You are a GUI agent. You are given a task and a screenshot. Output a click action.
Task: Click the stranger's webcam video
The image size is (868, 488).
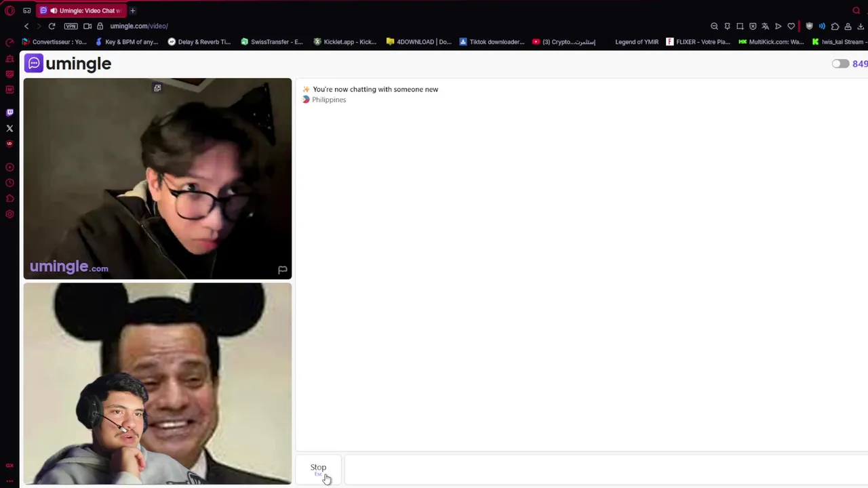pyautogui.click(x=157, y=178)
